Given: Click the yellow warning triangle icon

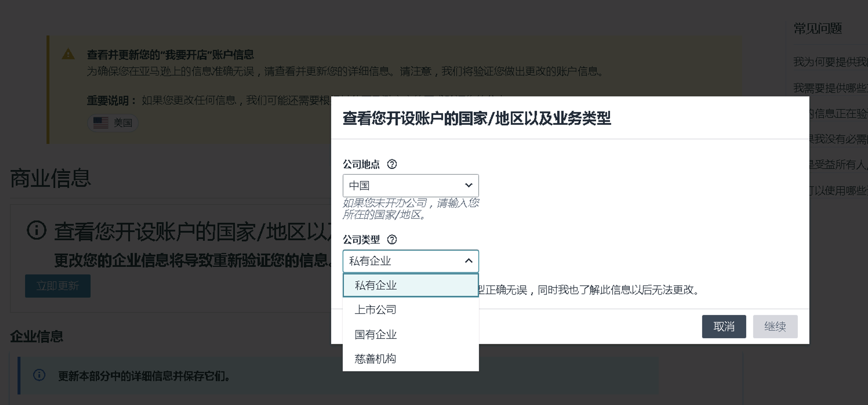Looking at the screenshot, I should point(68,54).
